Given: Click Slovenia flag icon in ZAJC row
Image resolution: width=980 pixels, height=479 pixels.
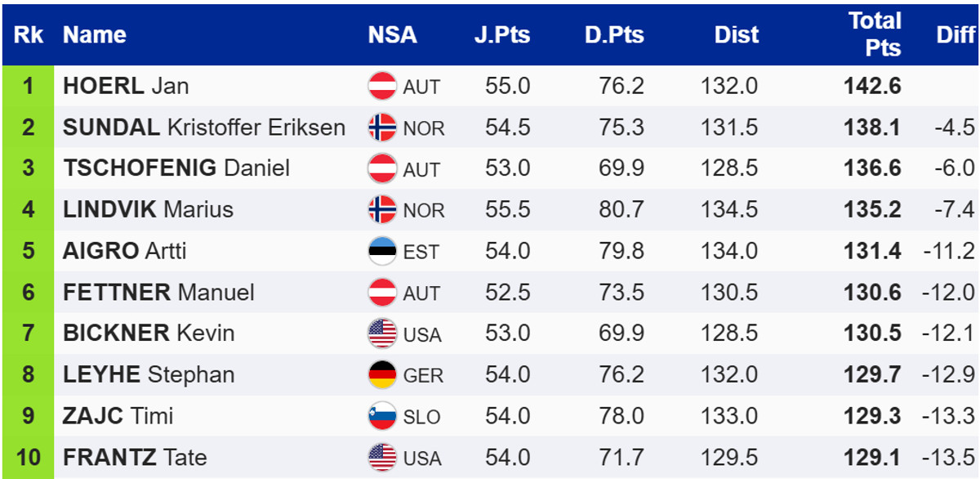Looking at the screenshot, I should pyautogui.click(x=382, y=416).
